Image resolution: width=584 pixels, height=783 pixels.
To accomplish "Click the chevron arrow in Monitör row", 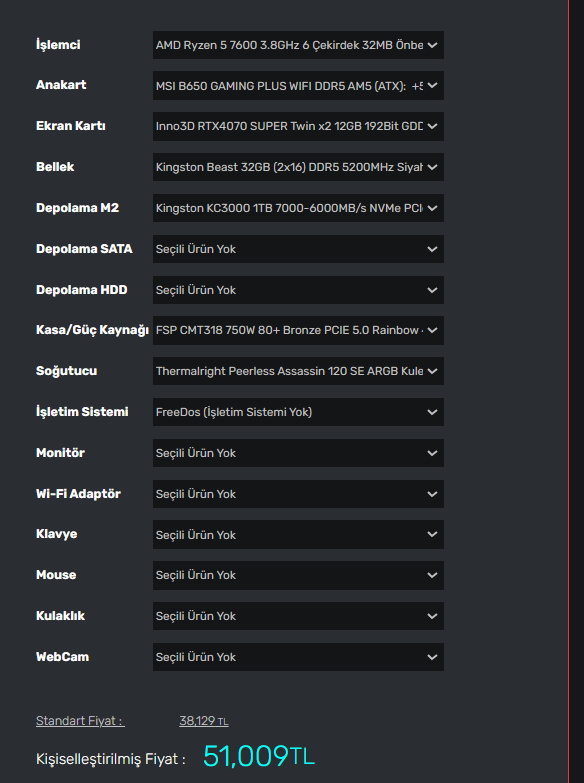I will tap(433, 453).
